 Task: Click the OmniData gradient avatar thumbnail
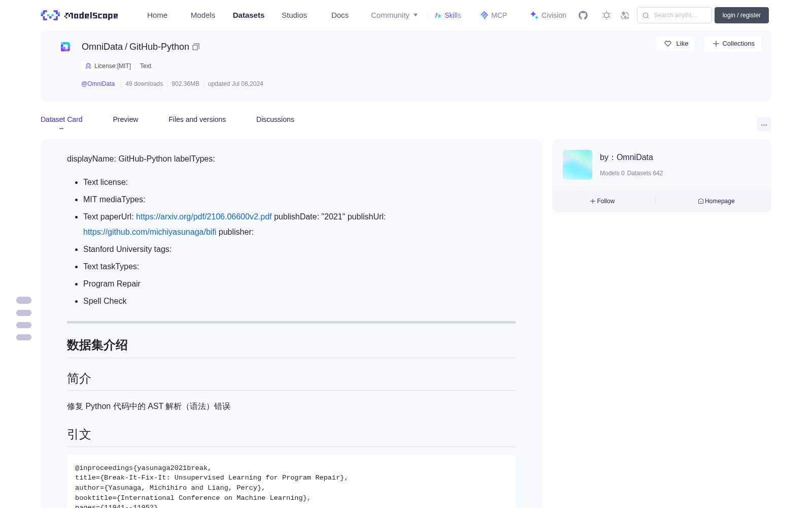(578, 165)
